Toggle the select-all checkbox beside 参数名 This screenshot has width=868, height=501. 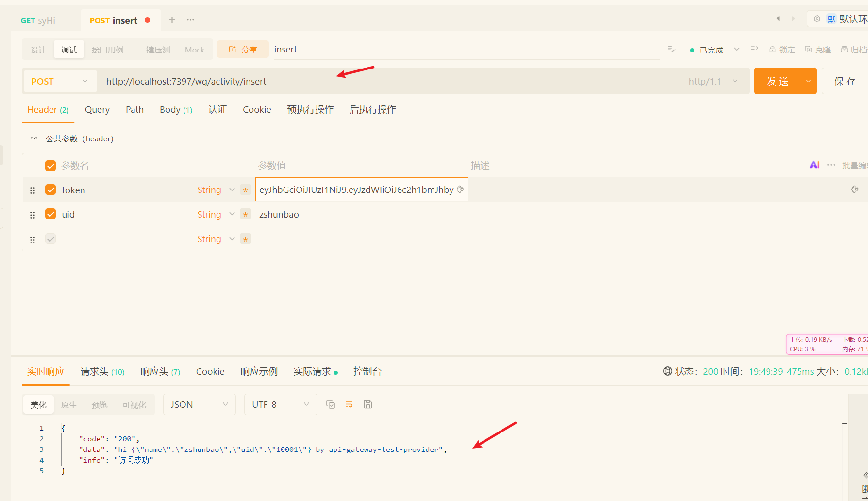pyautogui.click(x=50, y=166)
